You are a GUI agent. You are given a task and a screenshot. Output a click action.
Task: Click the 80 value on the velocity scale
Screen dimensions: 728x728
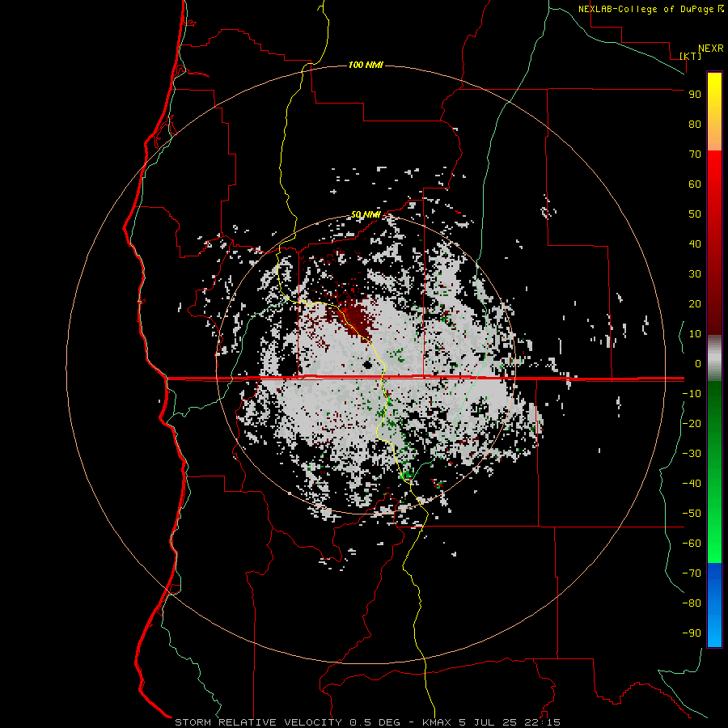(695, 125)
